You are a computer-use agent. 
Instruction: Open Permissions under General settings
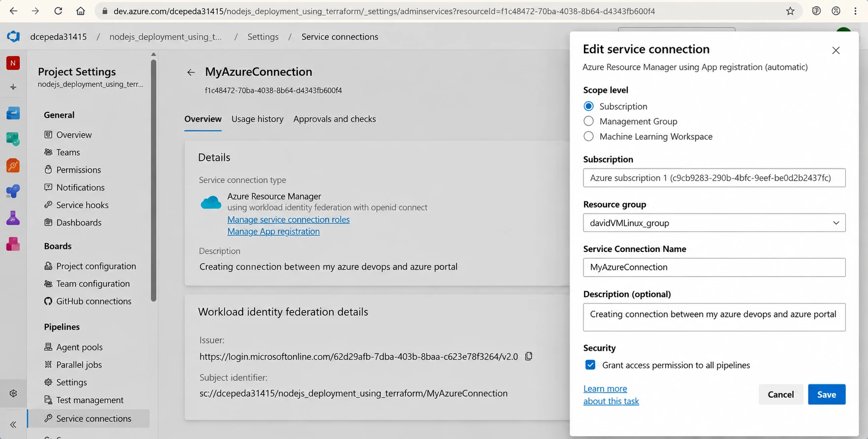point(78,170)
